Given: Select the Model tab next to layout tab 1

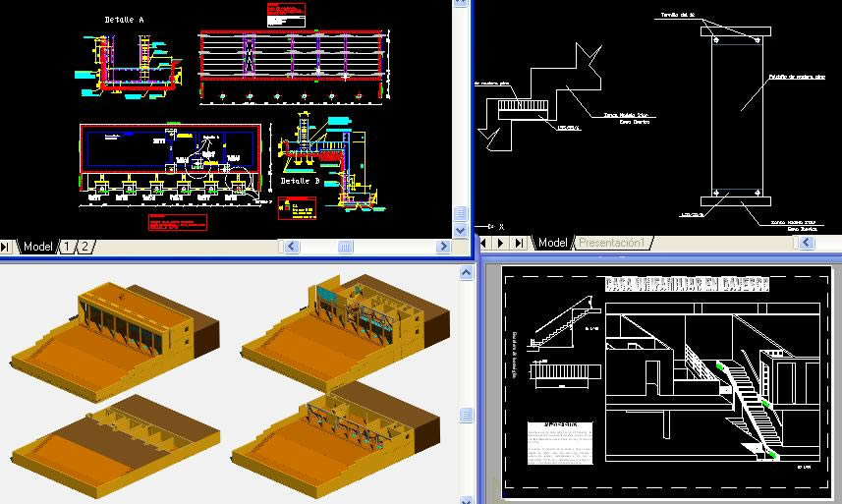Looking at the screenshot, I should click(38, 247).
